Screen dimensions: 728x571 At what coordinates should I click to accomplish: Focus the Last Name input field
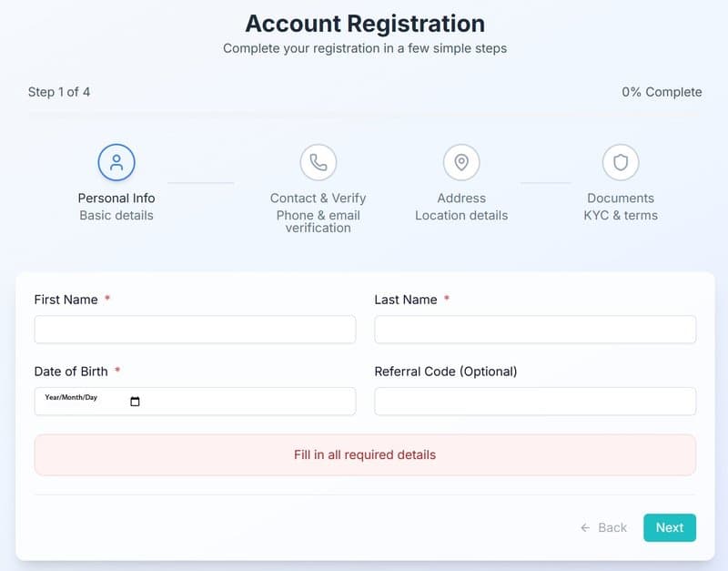click(535, 330)
